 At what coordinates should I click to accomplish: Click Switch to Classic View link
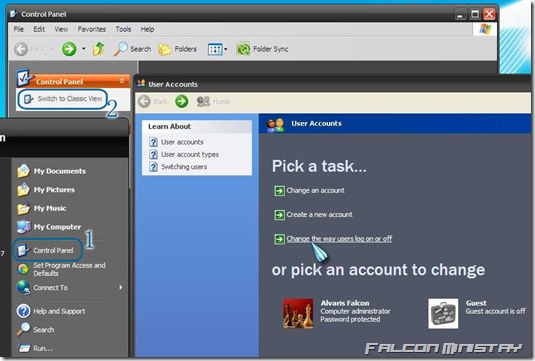[x=70, y=99]
